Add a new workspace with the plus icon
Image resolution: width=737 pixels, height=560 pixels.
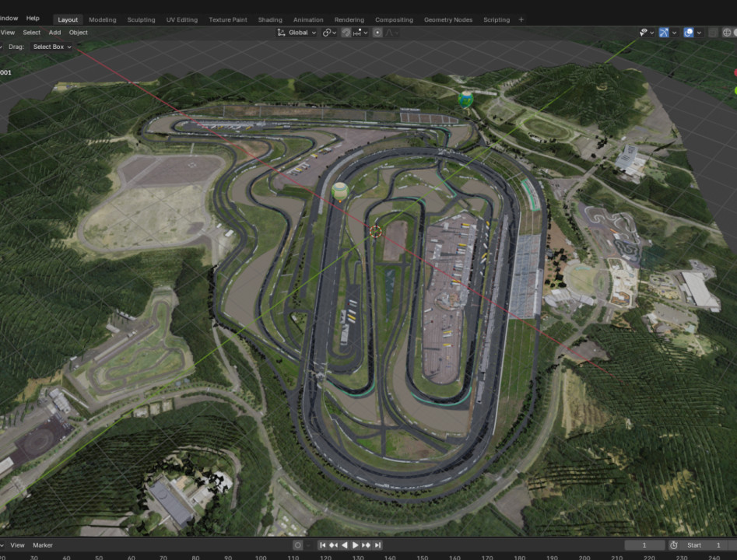(521, 19)
